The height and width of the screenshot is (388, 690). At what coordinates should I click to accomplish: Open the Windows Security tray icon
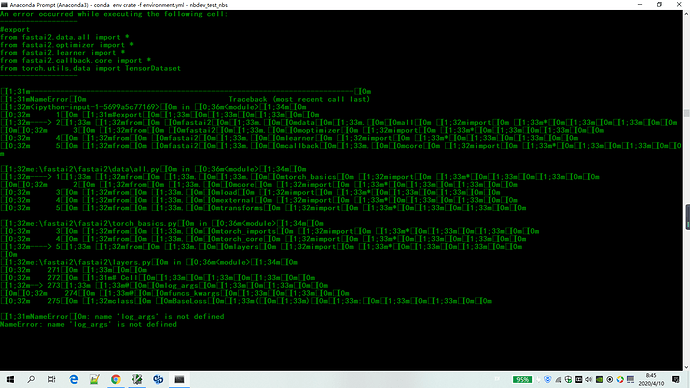pos(568,380)
